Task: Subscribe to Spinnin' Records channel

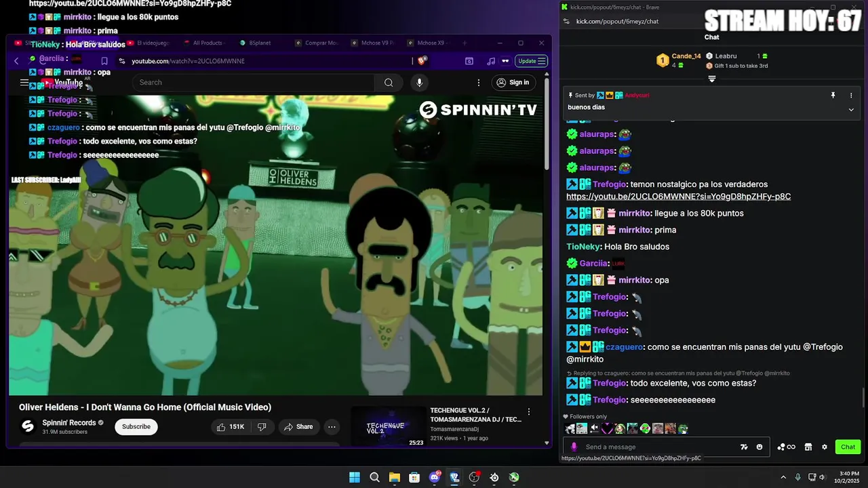Action: point(136,427)
